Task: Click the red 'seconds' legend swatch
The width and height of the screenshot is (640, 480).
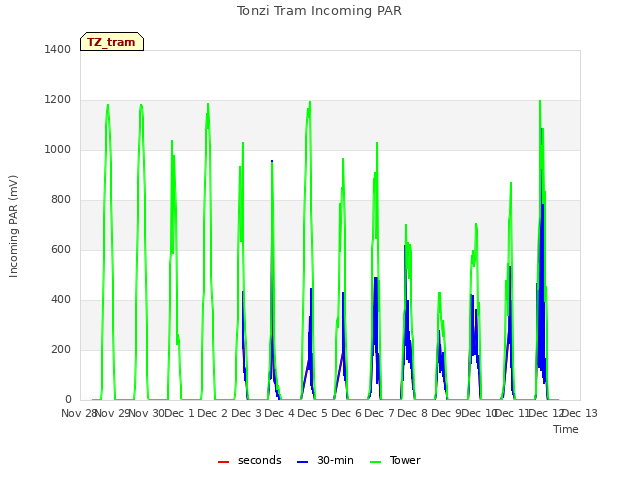Action: pyautogui.click(x=223, y=462)
